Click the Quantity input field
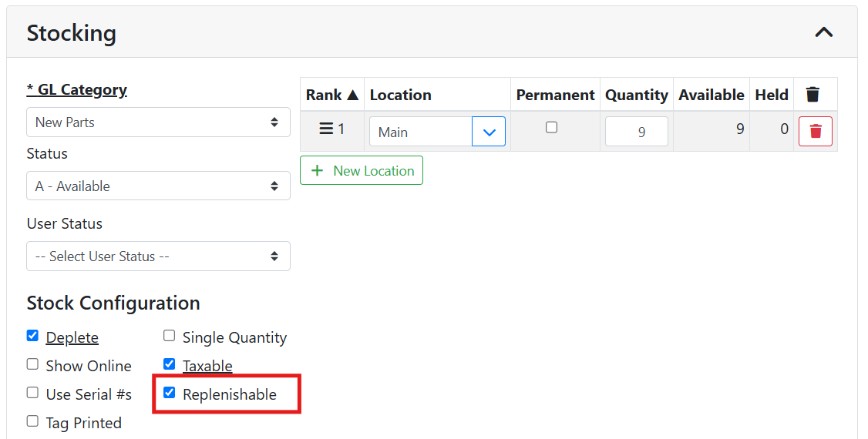Viewport: 868px width, 439px height. pyautogui.click(x=636, y=132)
